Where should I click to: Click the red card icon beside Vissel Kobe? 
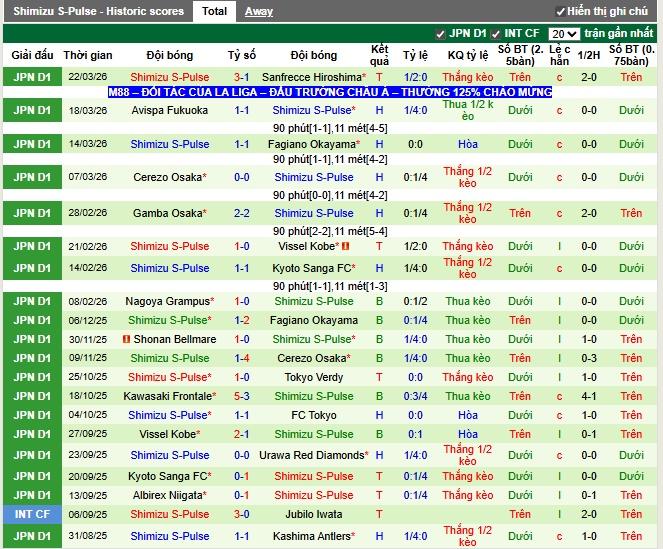(x=345, y=246)
